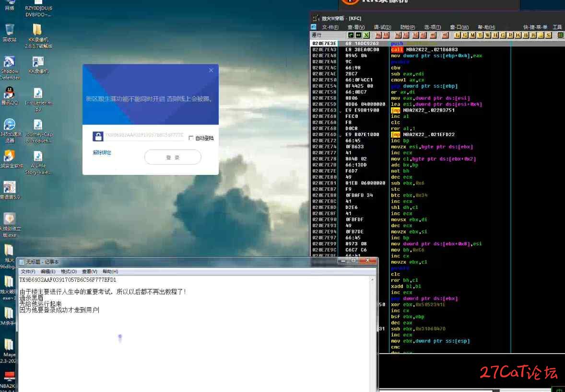The image size is (565, 392).
Task: Select the 易语言5.9 desktop shortcut
Action: (10, 190)
